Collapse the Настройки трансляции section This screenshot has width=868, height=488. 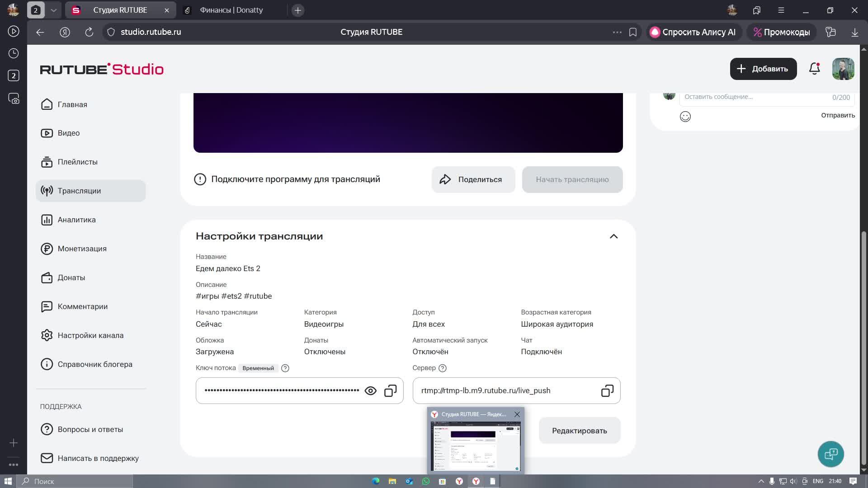tap(613, 236)
